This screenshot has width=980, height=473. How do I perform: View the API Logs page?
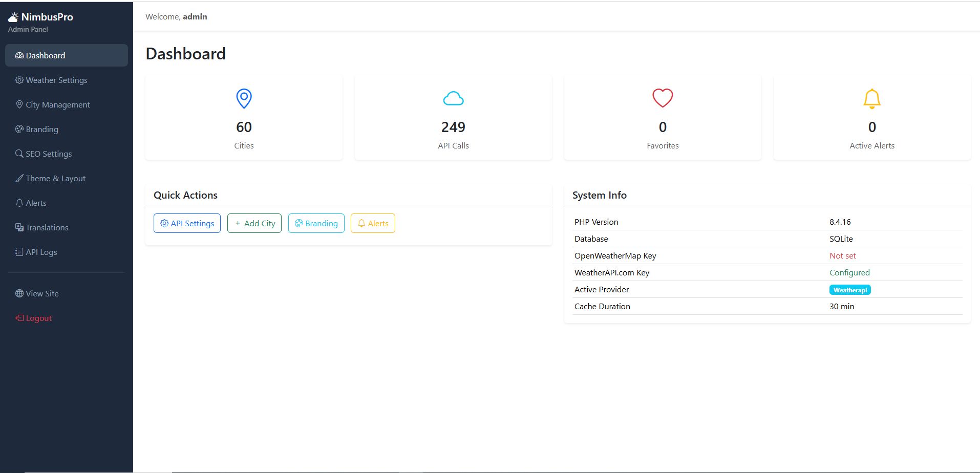[x=67, y=252]
